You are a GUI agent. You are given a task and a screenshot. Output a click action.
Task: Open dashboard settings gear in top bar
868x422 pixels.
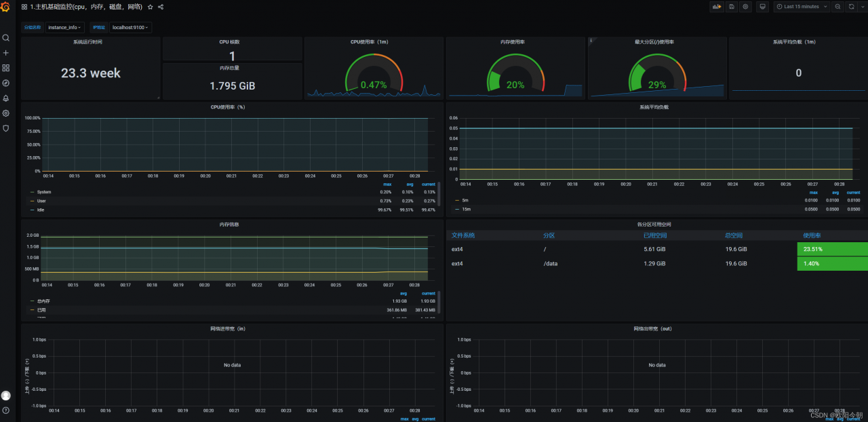(745, 7)
